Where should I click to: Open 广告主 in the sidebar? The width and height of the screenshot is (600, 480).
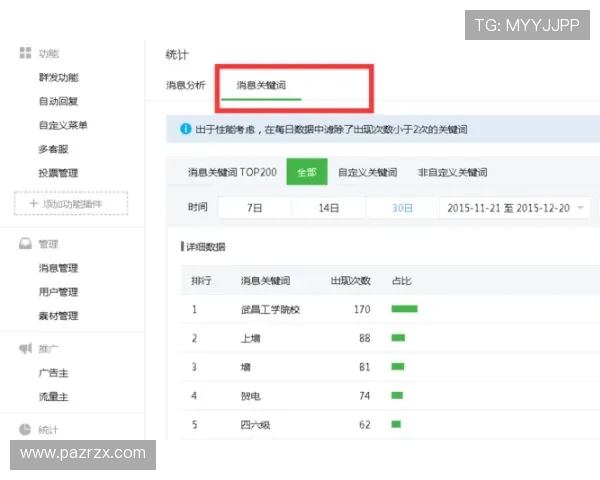(54, 373)
